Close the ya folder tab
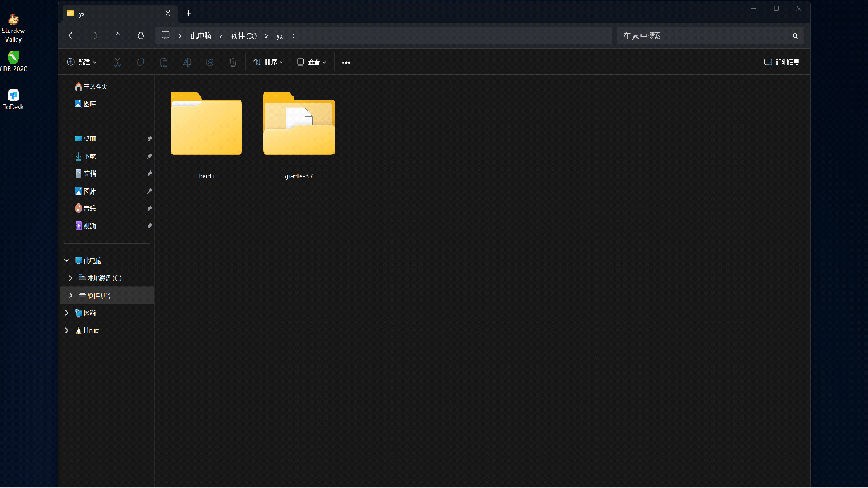868x488 pixels. click(x=167, y=14)
